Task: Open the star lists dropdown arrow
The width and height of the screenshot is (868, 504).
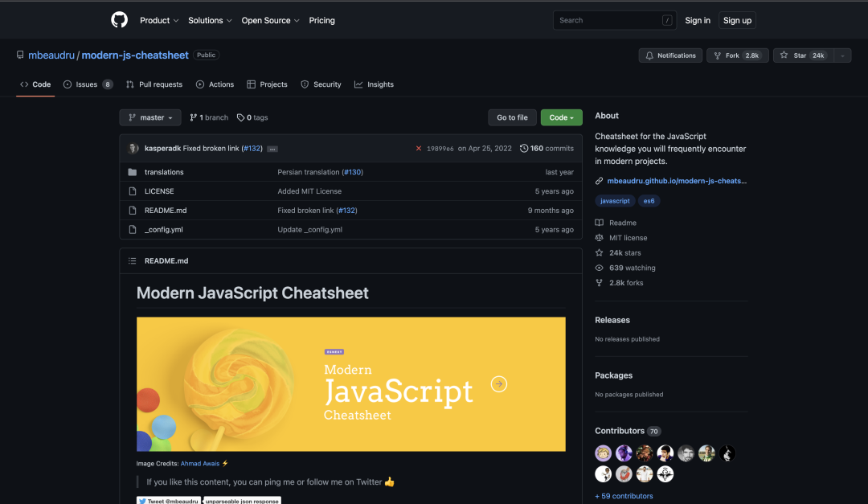Action: (x=841, y=55)
